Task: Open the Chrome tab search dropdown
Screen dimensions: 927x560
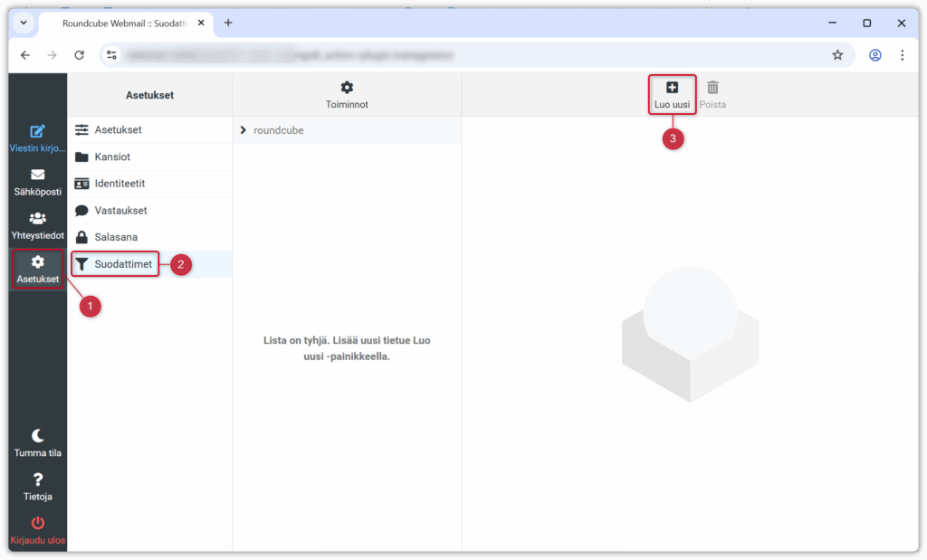Action: [x=24, y=23]
